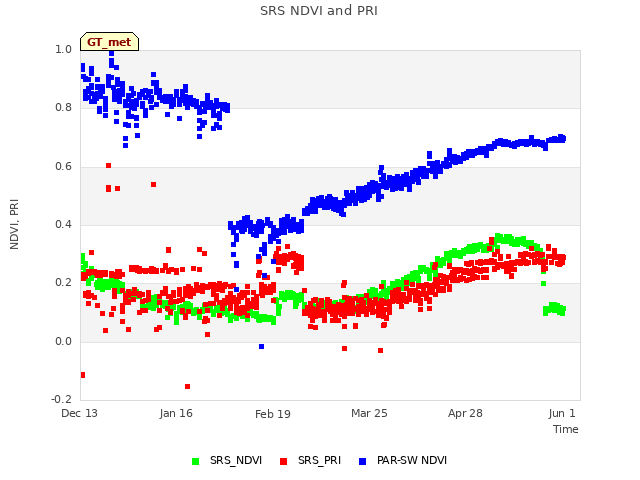The image size is (640, 480).
Task: Click the 0.2 y-axis tick label
Action: coord(63,283)
